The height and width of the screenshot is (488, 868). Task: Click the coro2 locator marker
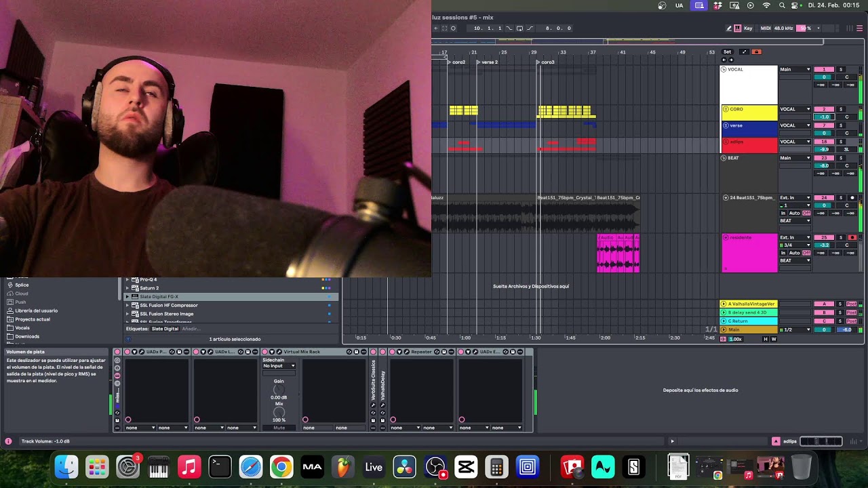(456, 62)
